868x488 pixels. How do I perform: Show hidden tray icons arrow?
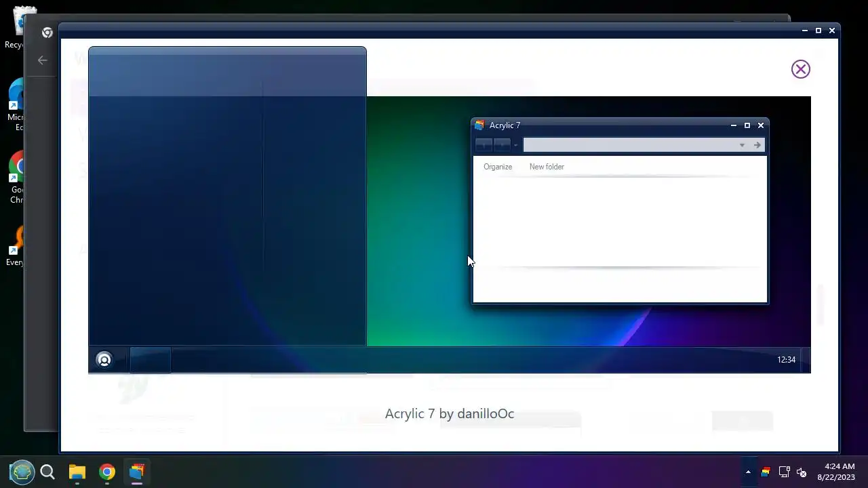(748, 472)
